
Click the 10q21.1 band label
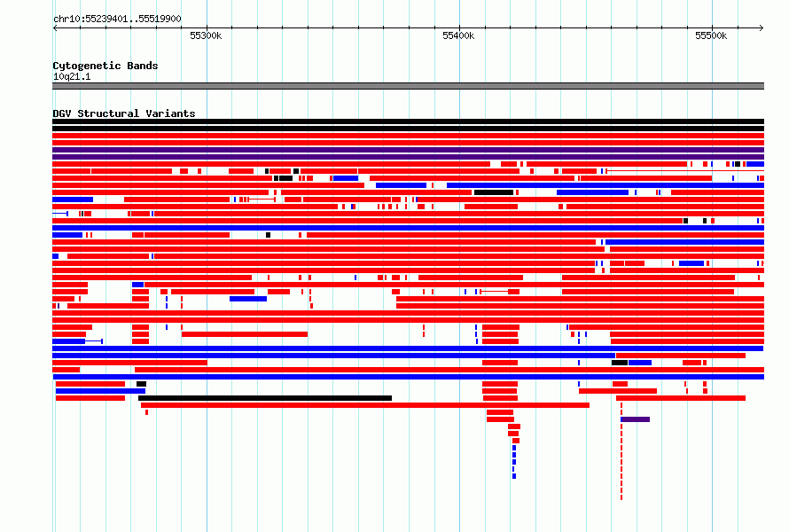(x=72, y=76)
